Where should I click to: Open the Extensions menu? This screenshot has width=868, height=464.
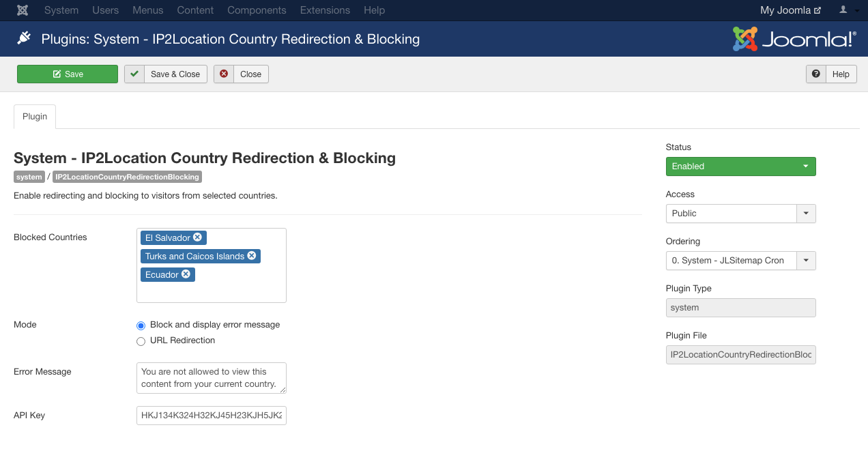point(325,10)
